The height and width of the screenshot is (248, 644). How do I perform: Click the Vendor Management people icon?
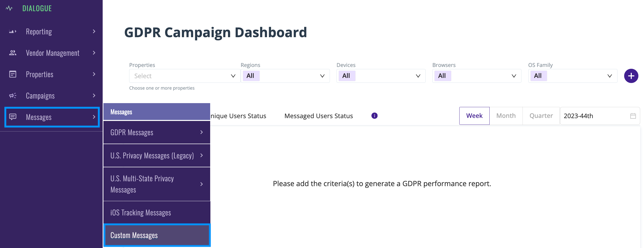click(x=12, y=53)
